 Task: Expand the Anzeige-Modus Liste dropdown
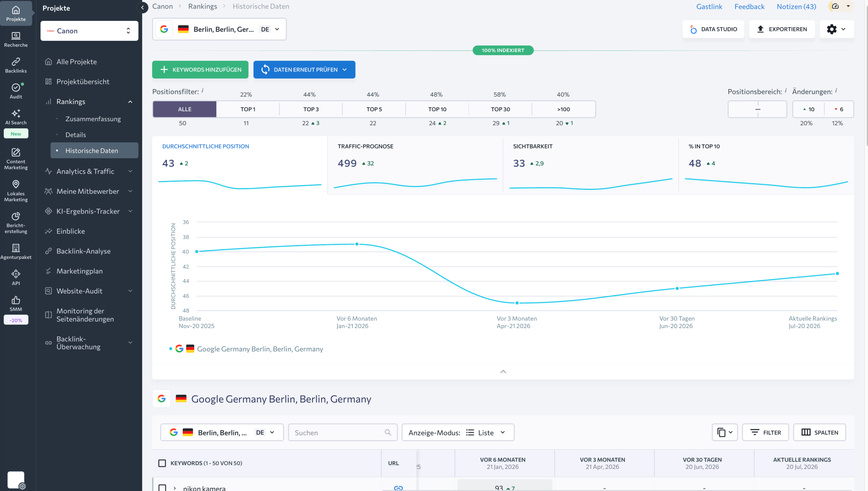pos(458,432)
